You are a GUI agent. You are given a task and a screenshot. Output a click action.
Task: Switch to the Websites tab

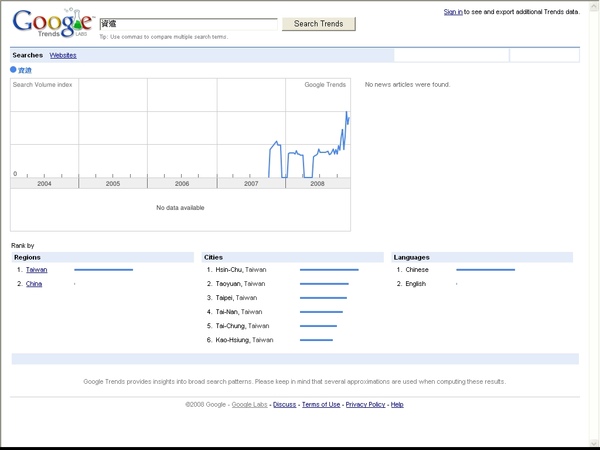pyautogui.click(x=63, y=55)
